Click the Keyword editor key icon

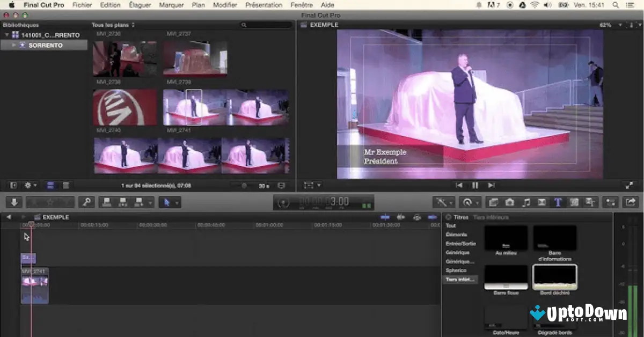(x=86, y=202)
